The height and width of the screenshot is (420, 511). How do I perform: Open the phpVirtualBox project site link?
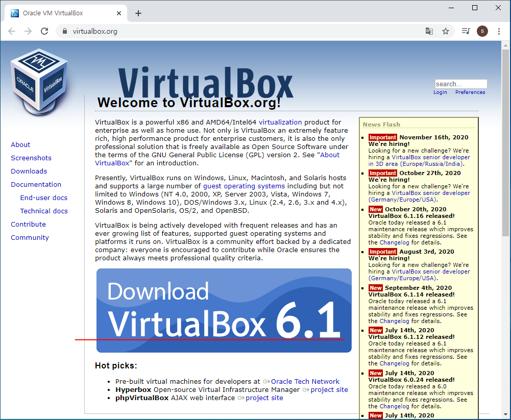click(264, 398)
